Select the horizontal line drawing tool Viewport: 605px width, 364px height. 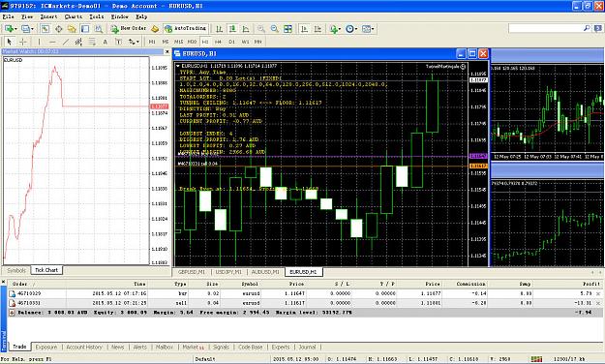[x=52, y=42]
